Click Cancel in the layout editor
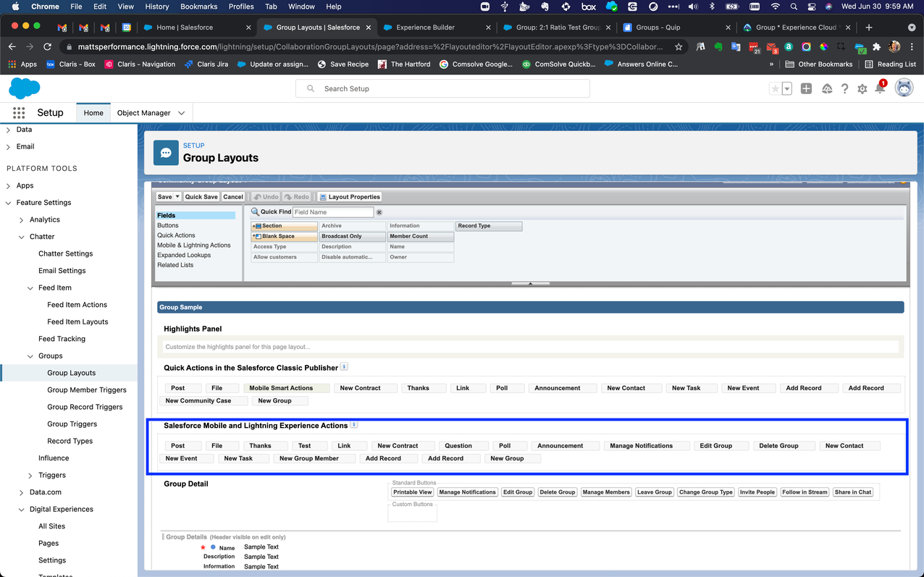924x577 pixels. click(233, 197)
